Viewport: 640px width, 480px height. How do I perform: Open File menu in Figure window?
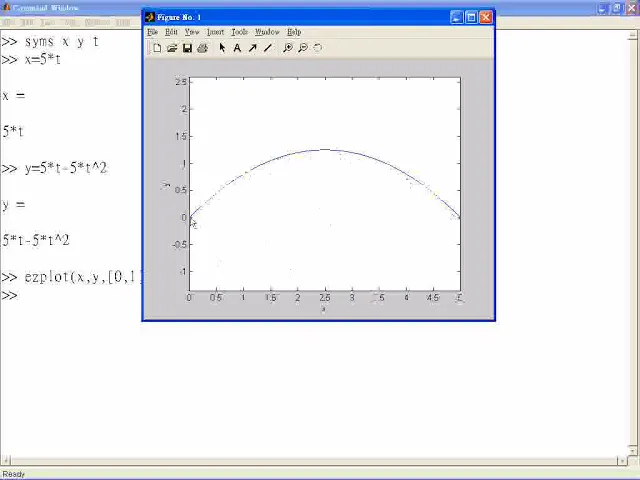point(152,32)
